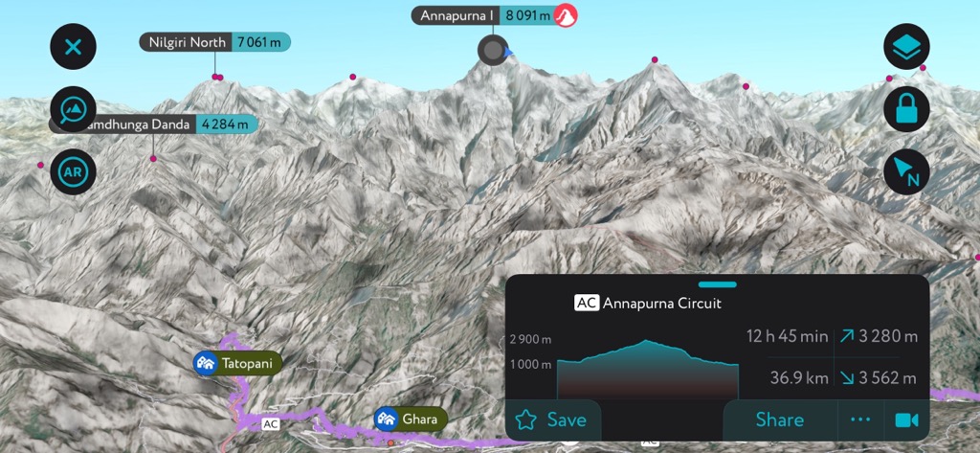Open the three-dot more options menu
Image resolution: width=980 pixels, height=453 pixels.
(860, 419)
